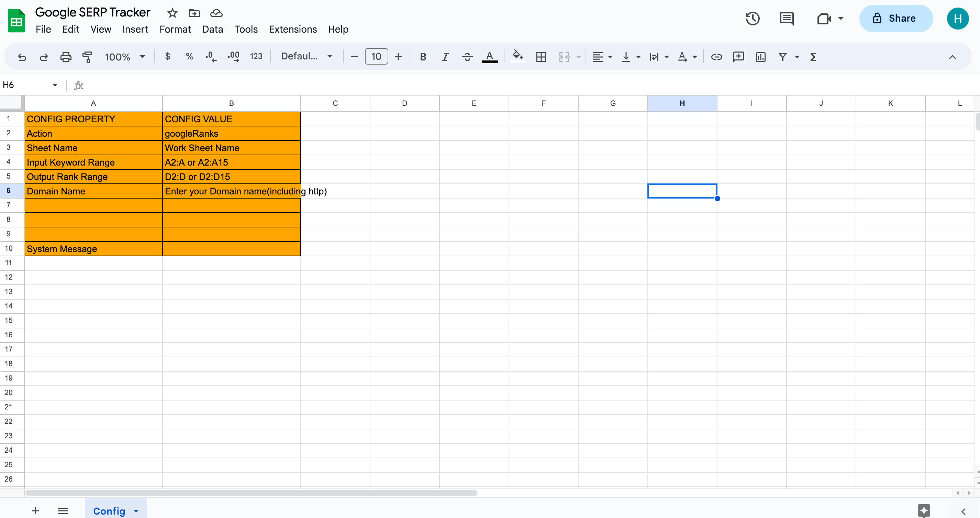Click the Meet camera icon
This screenshot has height=518, width=980.
pos(824,19)
